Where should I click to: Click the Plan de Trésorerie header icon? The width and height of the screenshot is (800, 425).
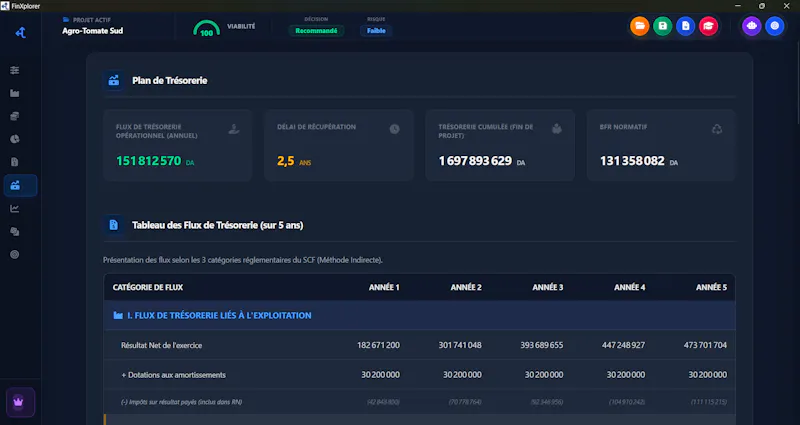114,81
